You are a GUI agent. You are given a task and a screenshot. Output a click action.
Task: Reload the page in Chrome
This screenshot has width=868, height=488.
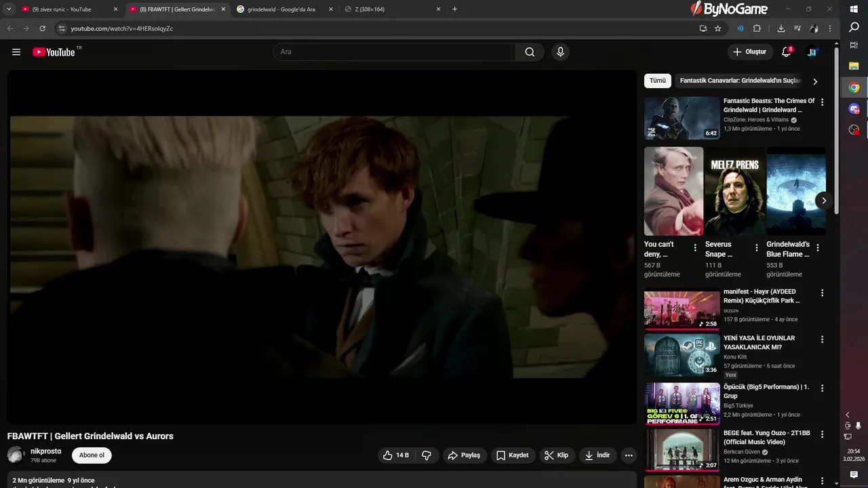tap(42, 28)
